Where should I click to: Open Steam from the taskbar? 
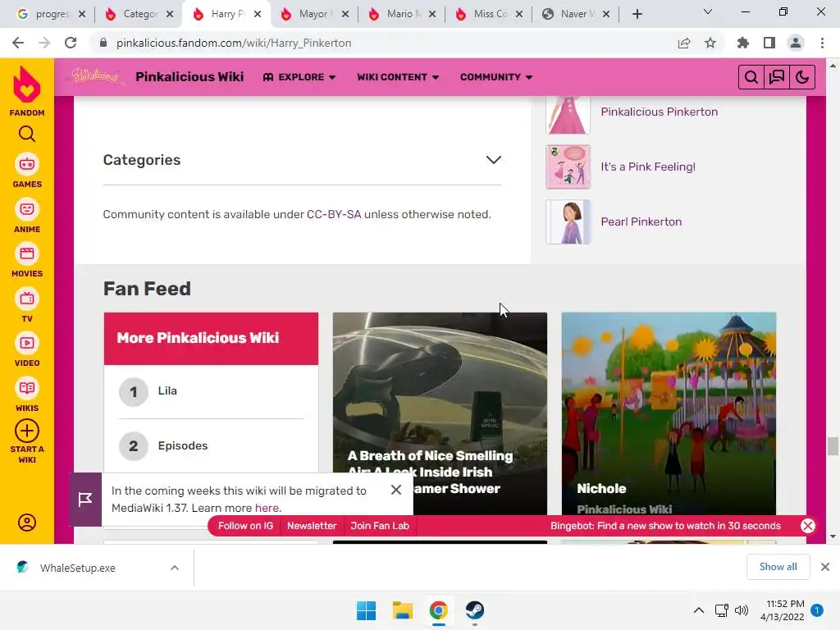[x=474, y=610]
